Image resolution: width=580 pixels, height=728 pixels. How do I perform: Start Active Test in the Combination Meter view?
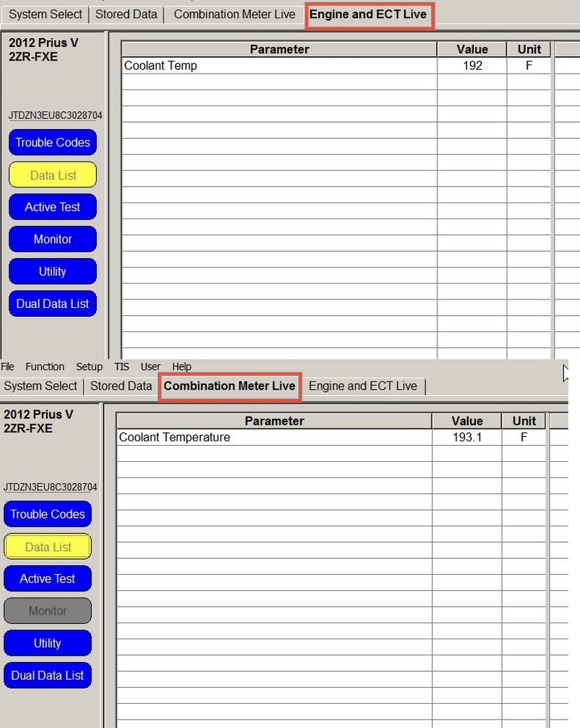[x=48, y=579]
